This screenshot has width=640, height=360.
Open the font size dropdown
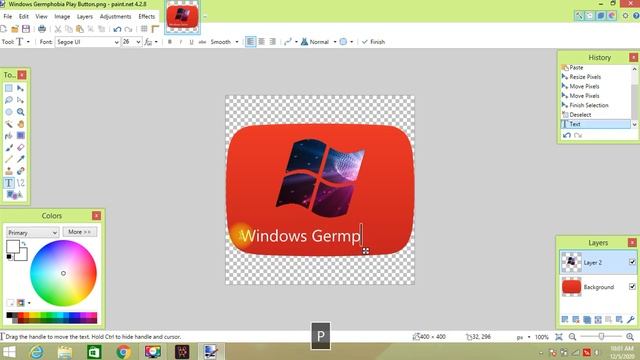[x=138, y=42]
